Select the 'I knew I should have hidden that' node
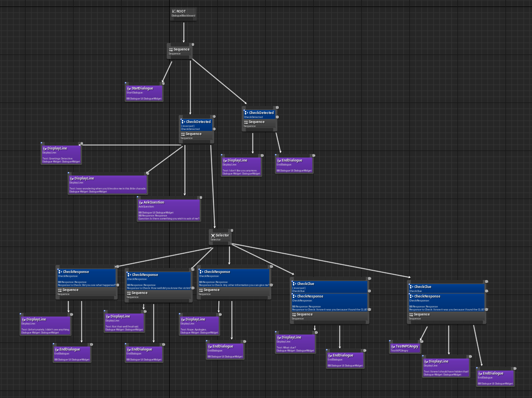The height and width of the screenshot is (398, 532). (445, 367)
